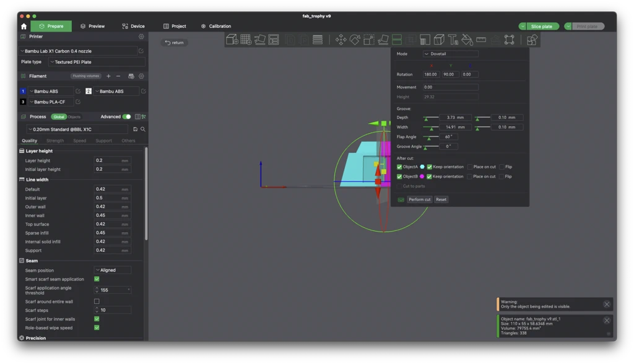Select the Color painting bucket icon
Viewport: 634px width, 364px height.
point(467,40)
